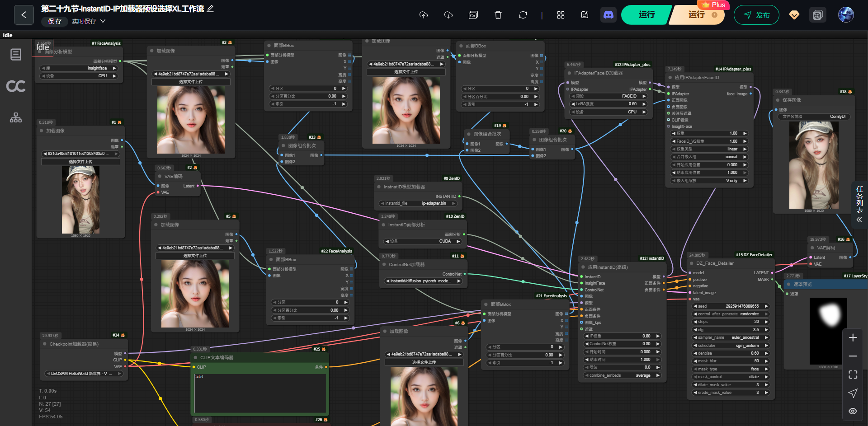Click the green 运行 run button
This screenshot has width=868, height=426.
pyautogui.click(x=646, y=15)
